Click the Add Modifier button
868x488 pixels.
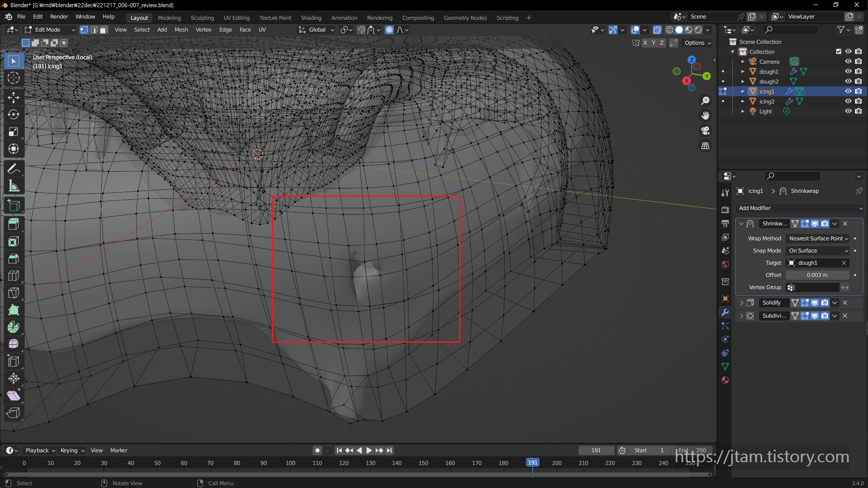[x=799, y=208]
